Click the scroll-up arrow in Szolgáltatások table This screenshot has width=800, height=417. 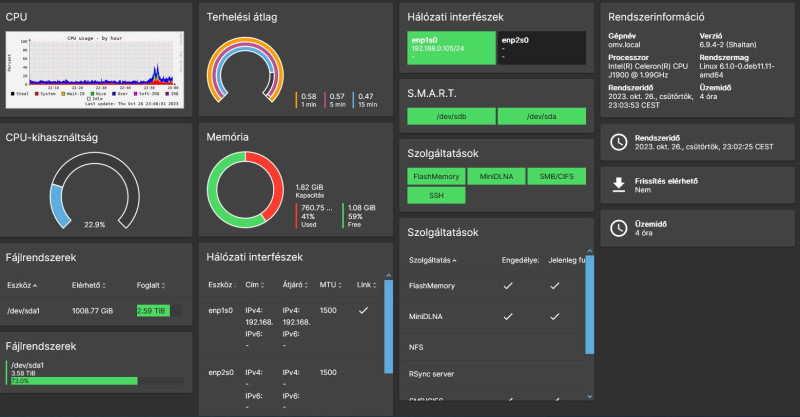coord(590,251)
